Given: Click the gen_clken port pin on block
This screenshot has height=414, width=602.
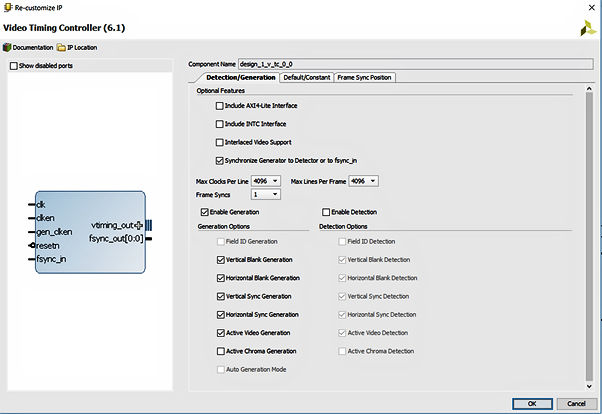Looking at the screenshot, I should coord(32,232).
